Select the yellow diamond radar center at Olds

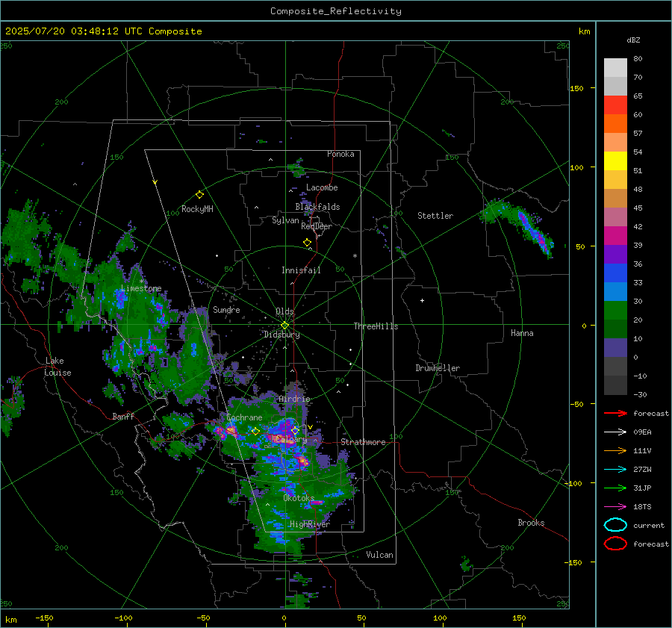pyautogui.click(x=284, y=326)
